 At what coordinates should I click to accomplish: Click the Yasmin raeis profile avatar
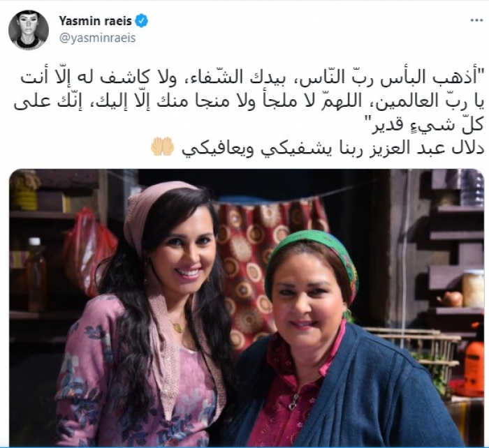click(x=29, y=29)
